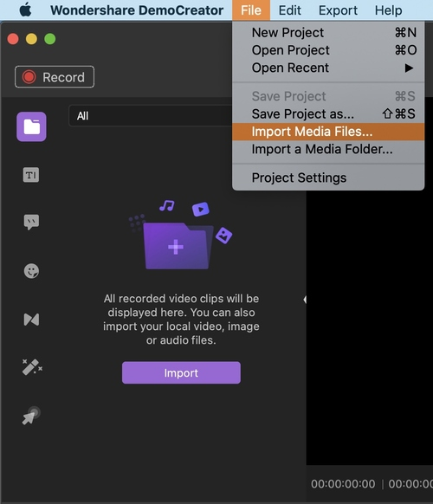Click the folder plus import illustration
433x504 pixels.
(180, 235)
